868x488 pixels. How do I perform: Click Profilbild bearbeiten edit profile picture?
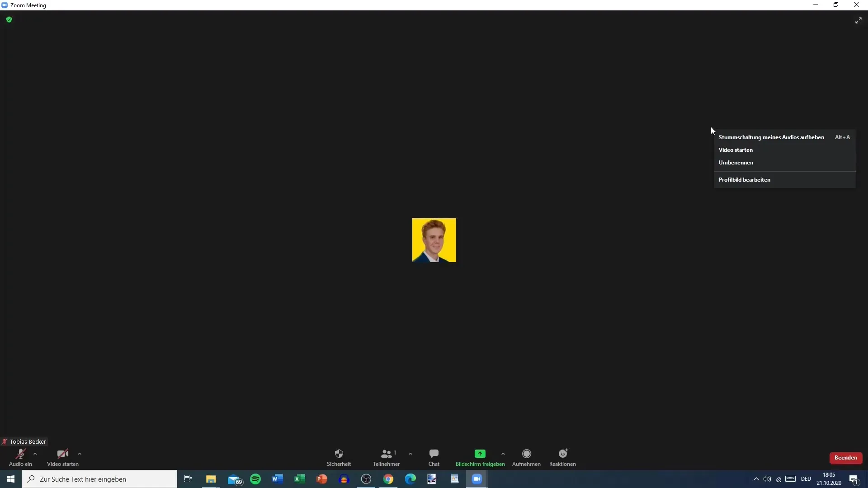744,179
